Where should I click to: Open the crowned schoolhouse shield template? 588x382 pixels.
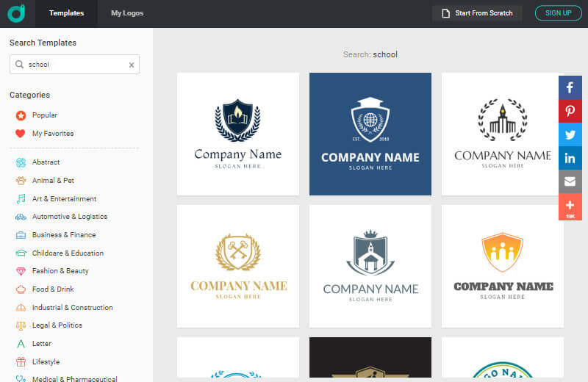370,266
